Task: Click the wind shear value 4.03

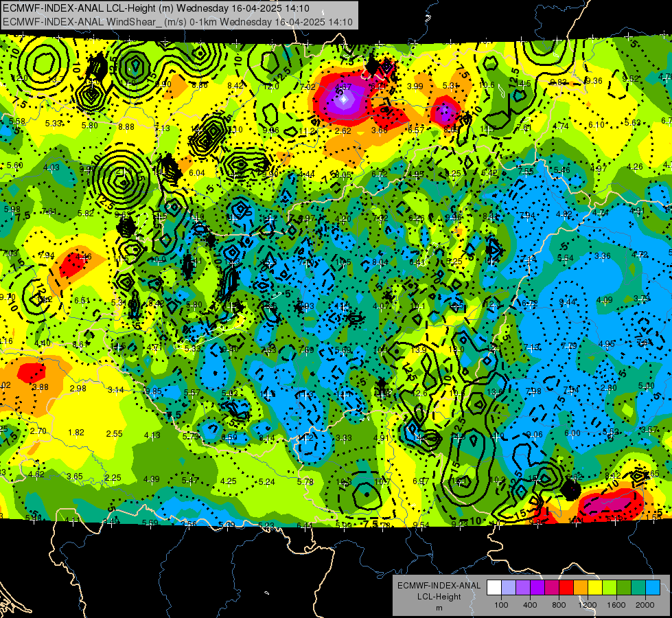Action: (x=51, y=168)
